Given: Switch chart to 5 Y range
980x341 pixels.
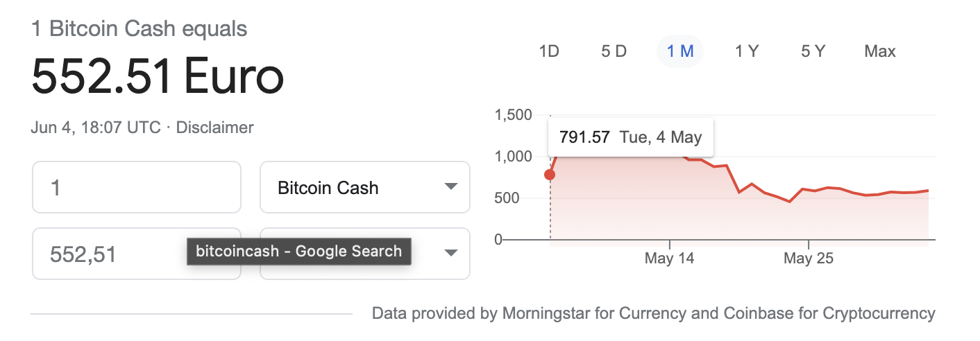Looking at the screenshot, I should point(813,51).
